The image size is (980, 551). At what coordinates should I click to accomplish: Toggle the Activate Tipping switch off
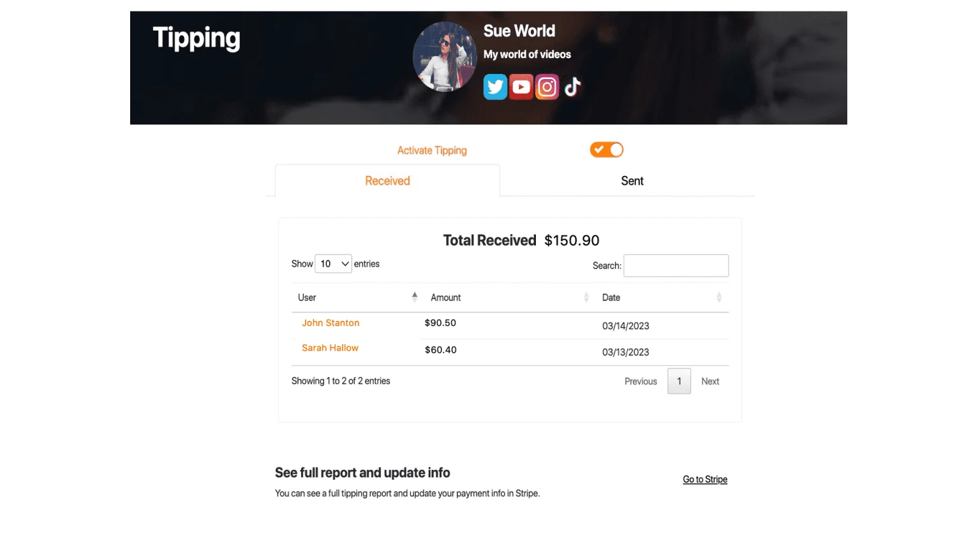(x=606, y=150)
